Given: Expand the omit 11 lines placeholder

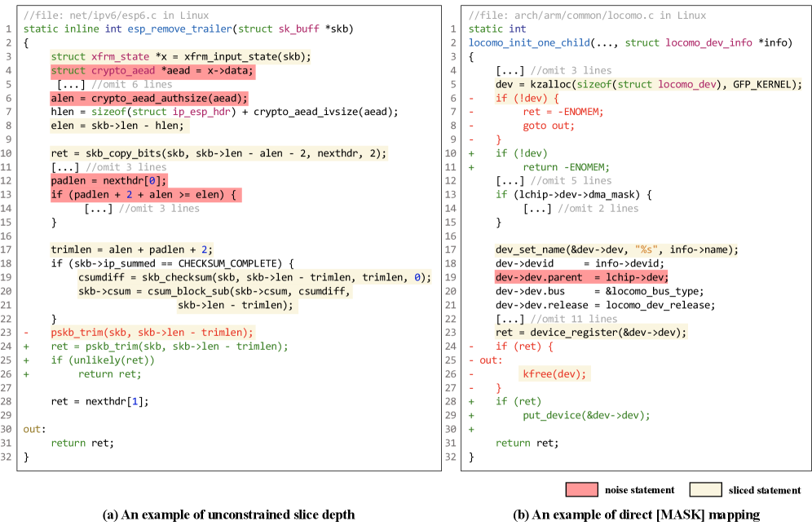Looking at the screenshot, I should [x=557, y=319].
